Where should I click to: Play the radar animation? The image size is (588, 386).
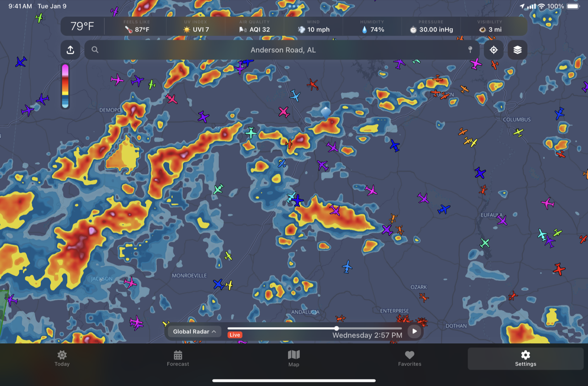(414, 331)
